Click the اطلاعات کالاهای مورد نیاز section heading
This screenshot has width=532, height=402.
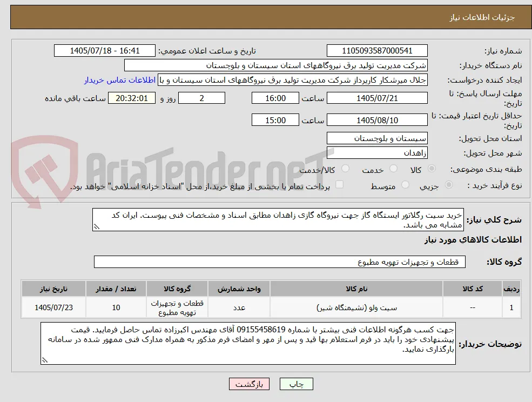tap(473, 240)
